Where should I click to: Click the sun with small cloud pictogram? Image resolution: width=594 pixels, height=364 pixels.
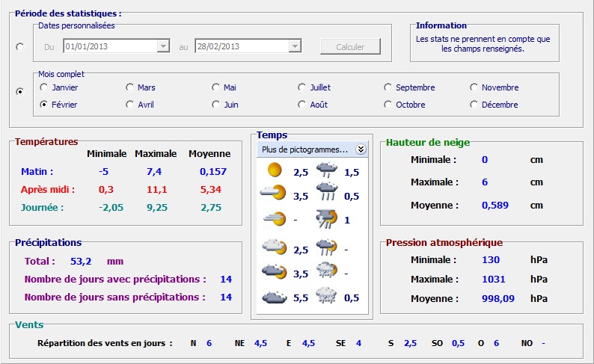pyautogui.click(x=273, y=193)
